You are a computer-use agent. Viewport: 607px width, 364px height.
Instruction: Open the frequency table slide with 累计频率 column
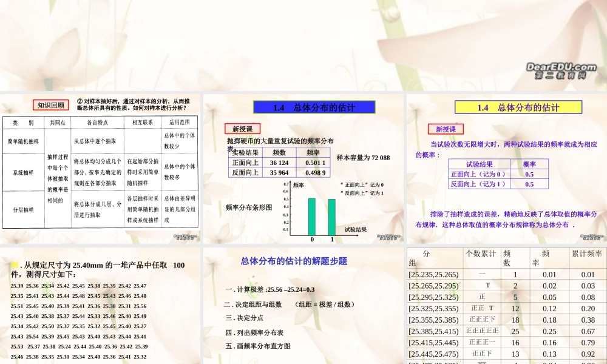pyautogui.click(x=507, y=306)
